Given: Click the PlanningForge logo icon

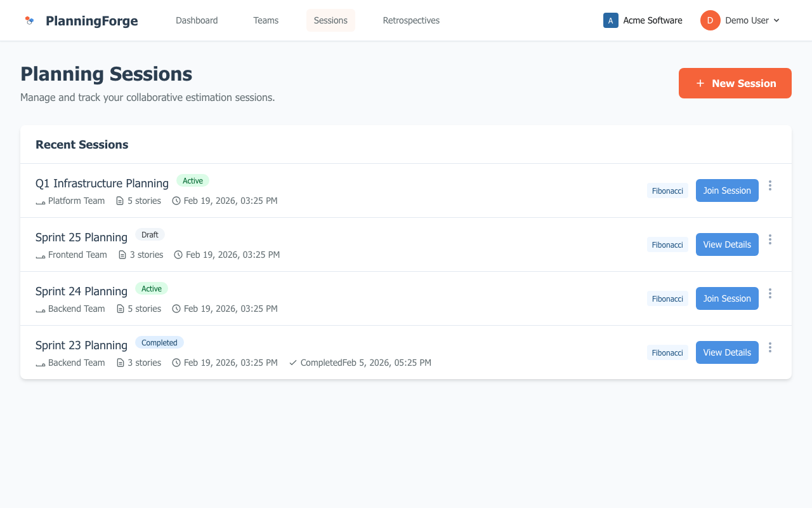Looking at the screenshot, I should tap(29, 20).
